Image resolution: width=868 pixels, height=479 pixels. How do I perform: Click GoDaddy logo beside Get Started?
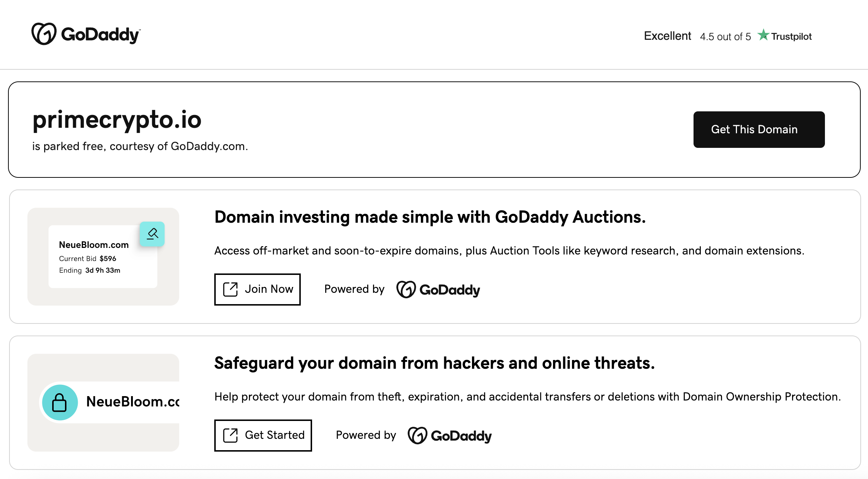click(450, 436)
